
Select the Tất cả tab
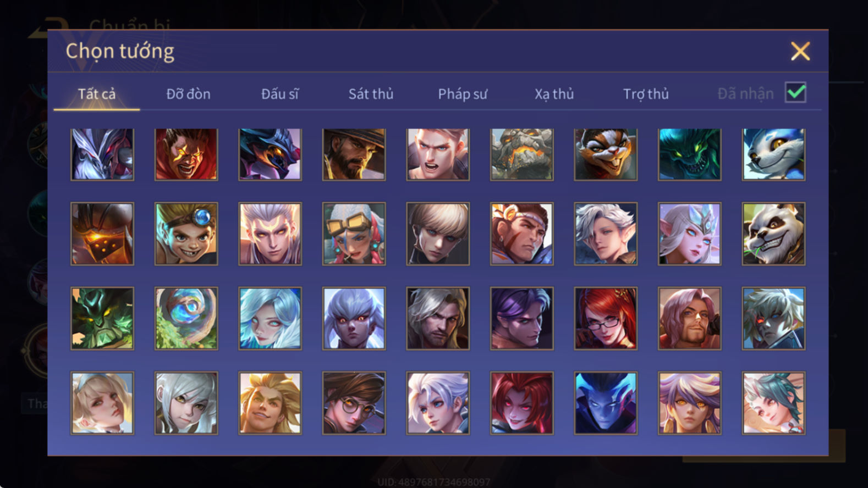pyautogui.click(x=97, y=94)
